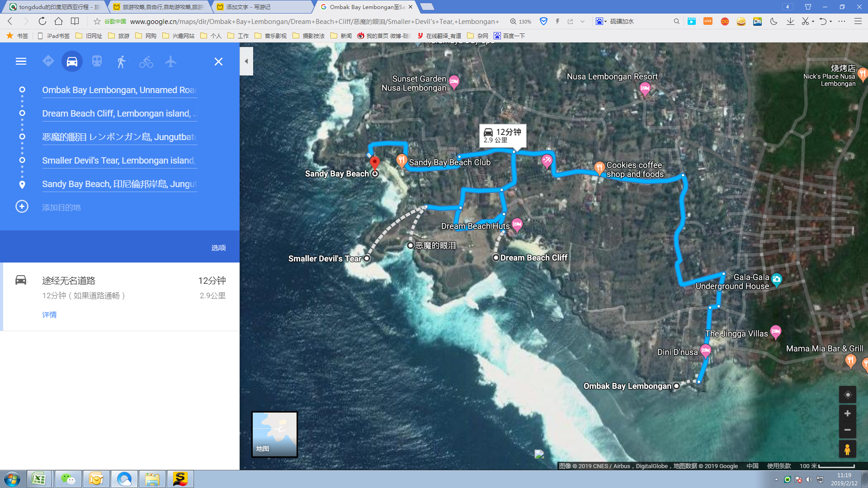868x488 pixels.
Task: Switch to the 添加文字 - 写游记 tab
Action: click(x=262, y=7)
